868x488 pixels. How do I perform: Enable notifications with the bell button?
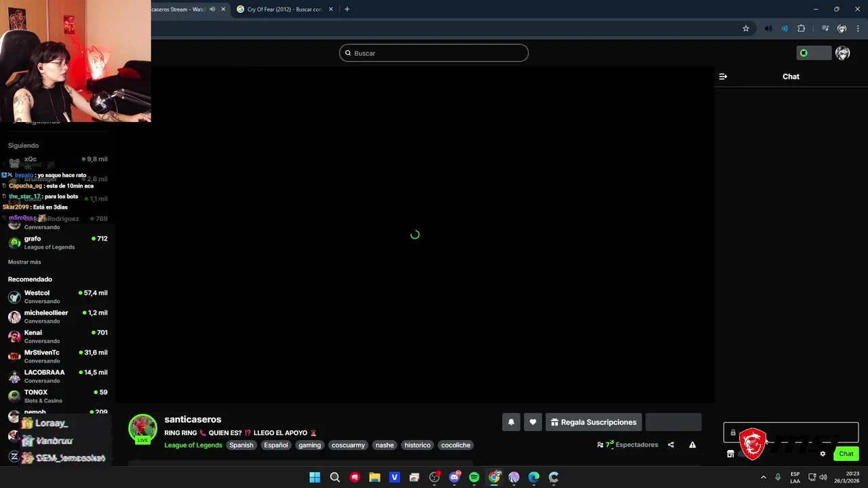tap(511, 422)
